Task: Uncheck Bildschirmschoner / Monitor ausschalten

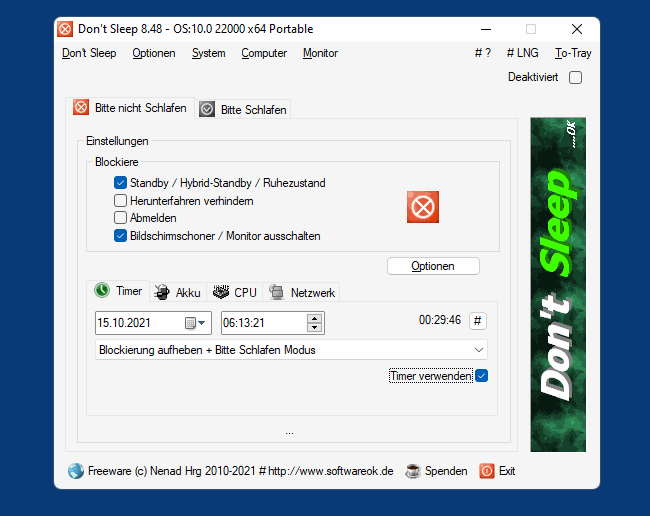Action: click(x=120, y=236)
